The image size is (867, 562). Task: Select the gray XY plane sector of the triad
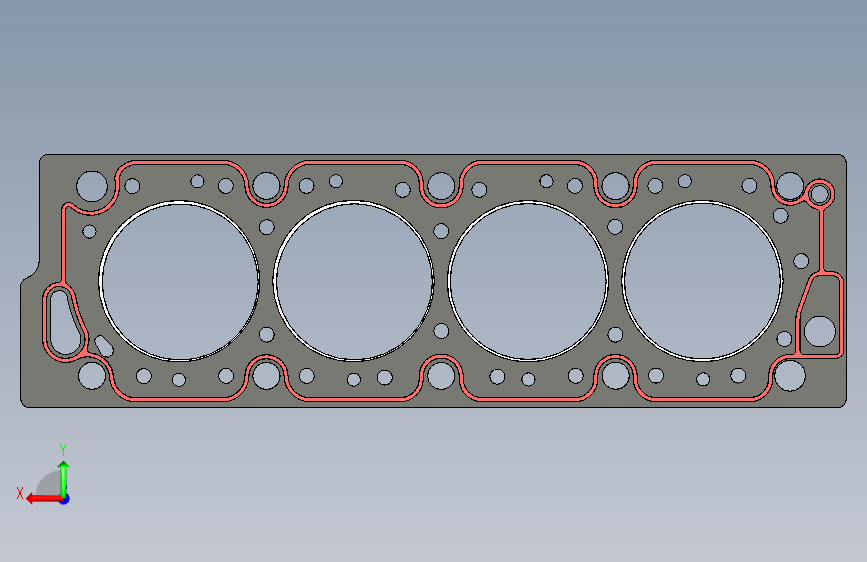coord(50,485)
